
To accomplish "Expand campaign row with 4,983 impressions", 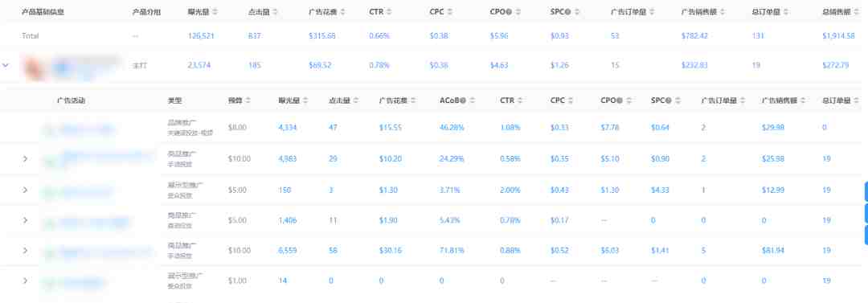I will (25, 159).
